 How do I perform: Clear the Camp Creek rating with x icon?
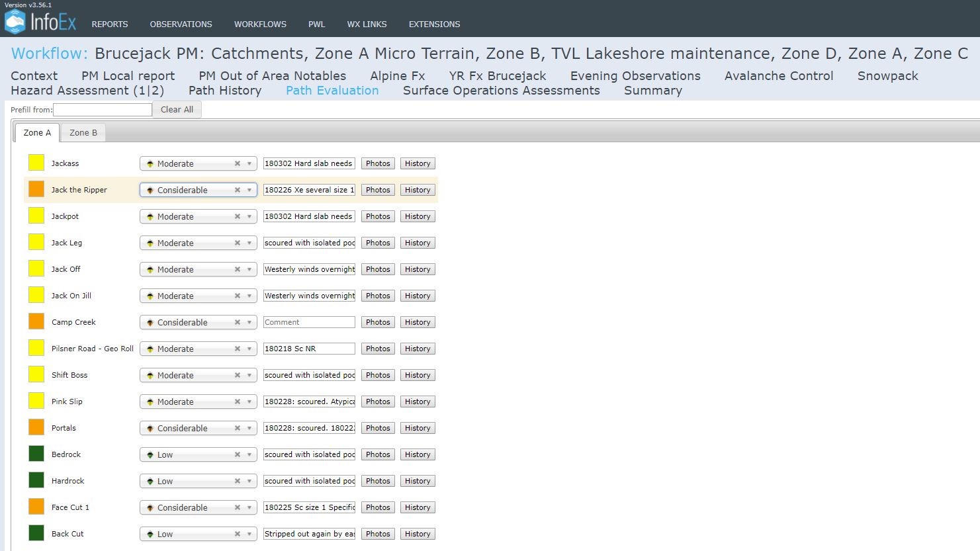click(x=237, y=322)
